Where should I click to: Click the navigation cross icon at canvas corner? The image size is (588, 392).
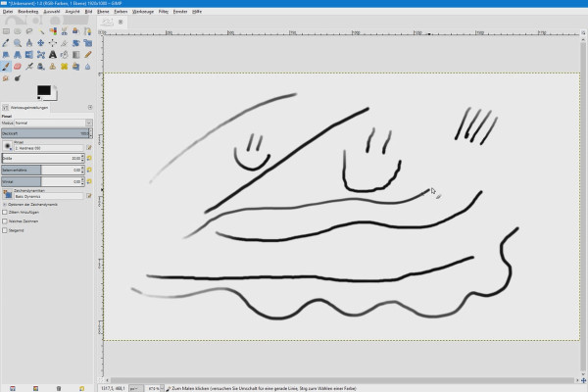click(x=583, y=380)
